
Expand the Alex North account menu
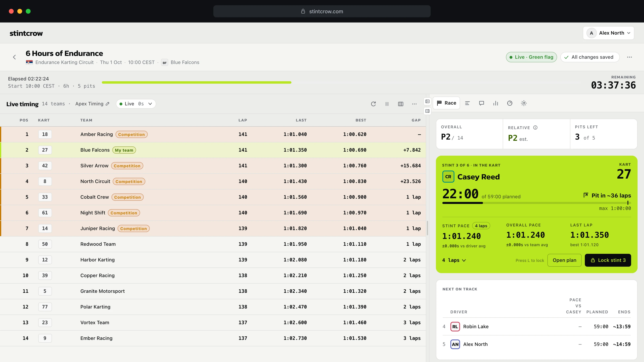609,33
